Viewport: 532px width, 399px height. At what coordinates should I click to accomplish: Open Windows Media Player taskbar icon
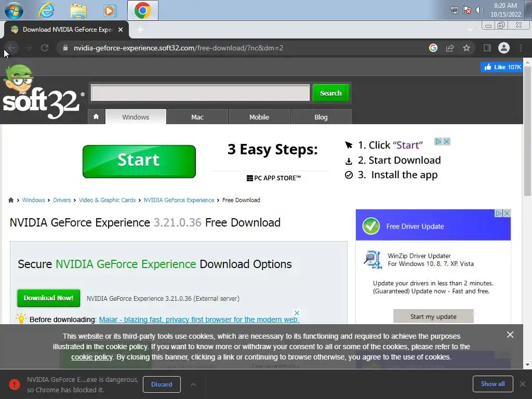(110, 10)
